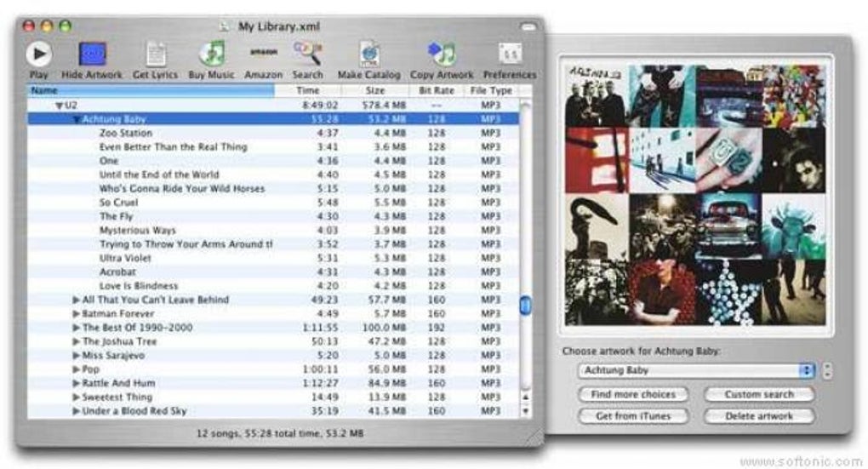Image resolution: width=868 pixels, height=469 pixels.
Task: Expand the Pop album triangle
Action: [77, 369]
